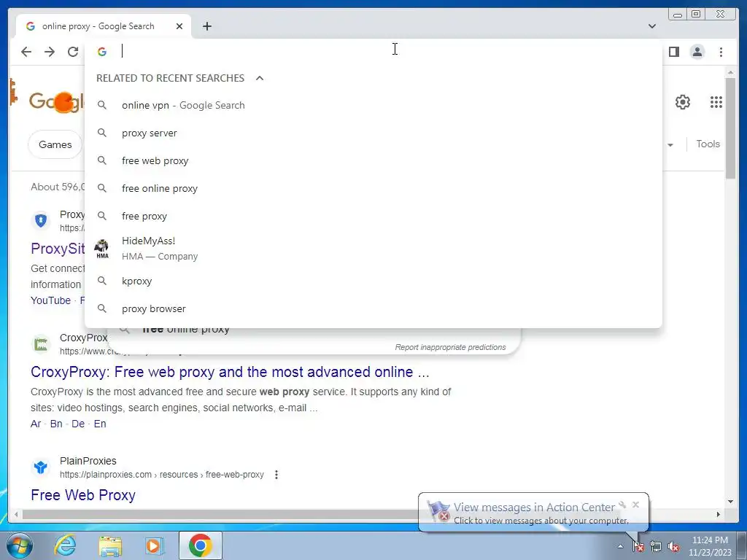
Task: Select the 'free web proxy' suggestion
Action: click(373, 160)
